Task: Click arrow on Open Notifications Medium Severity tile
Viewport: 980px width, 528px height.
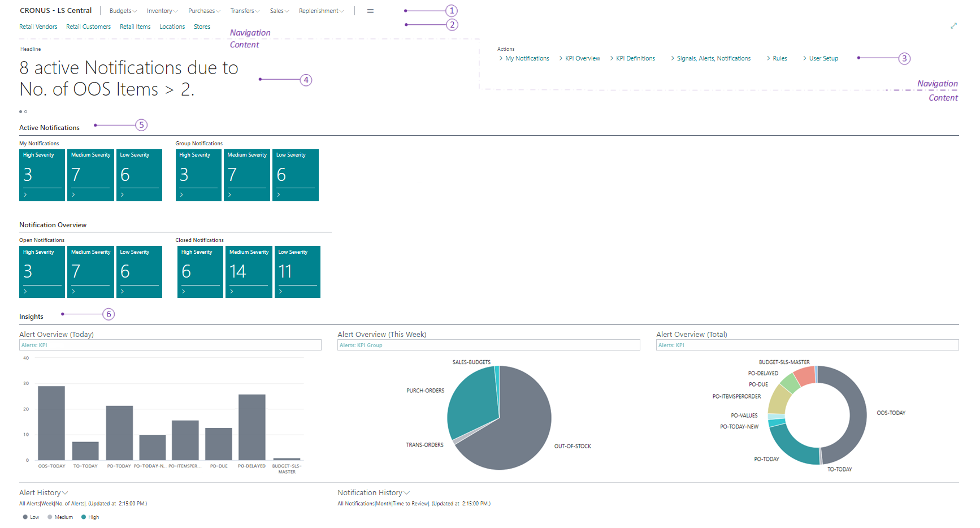Action: tap(73, 292)
